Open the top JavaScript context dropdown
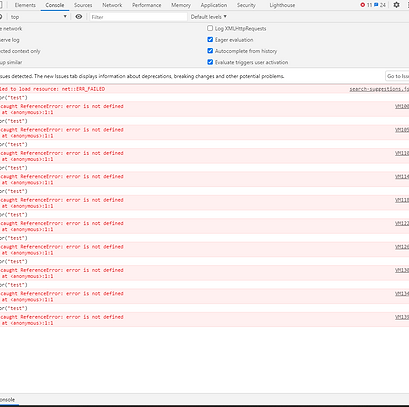Image resolution: width=409 pixels, height=407 pixels. coord(38,17)
